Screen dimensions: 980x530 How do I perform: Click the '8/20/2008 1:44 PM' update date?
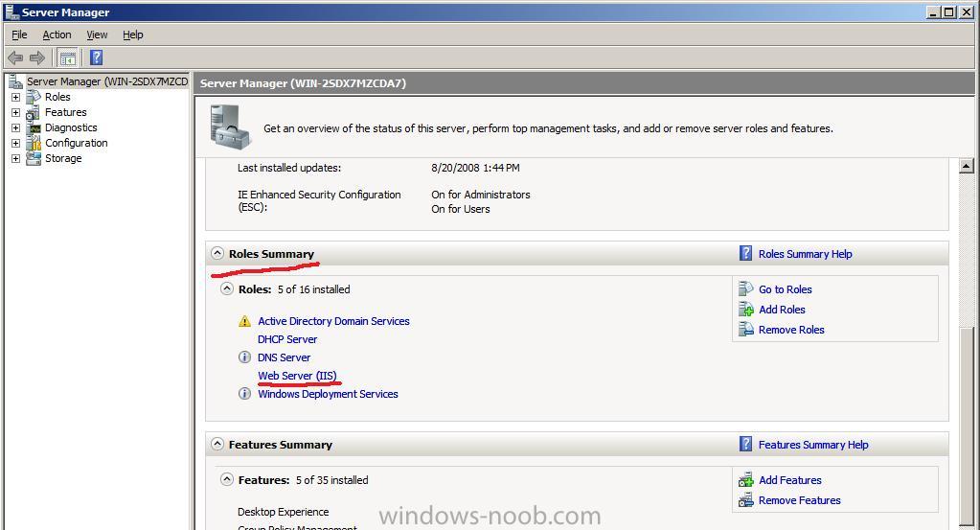475,168
